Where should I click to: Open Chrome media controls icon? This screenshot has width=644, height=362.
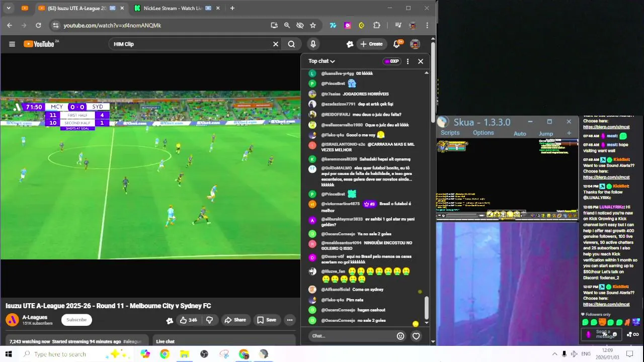tap(398, 25)
